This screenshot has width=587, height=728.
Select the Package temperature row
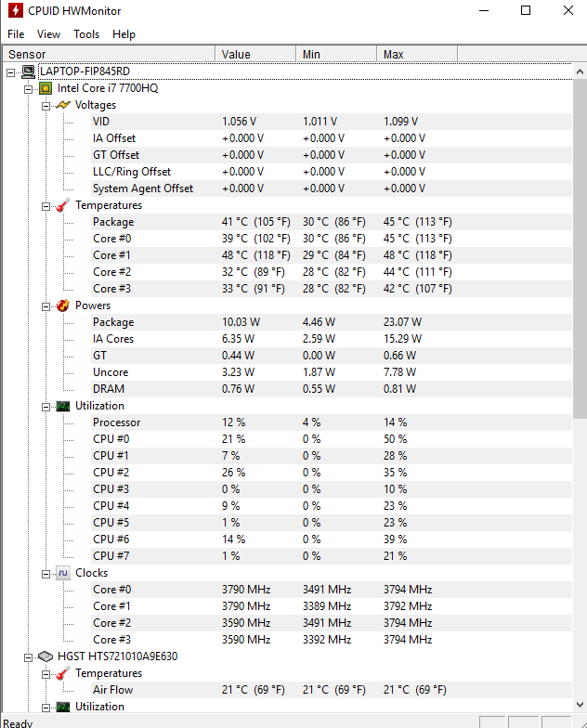(x=113, y=222)
